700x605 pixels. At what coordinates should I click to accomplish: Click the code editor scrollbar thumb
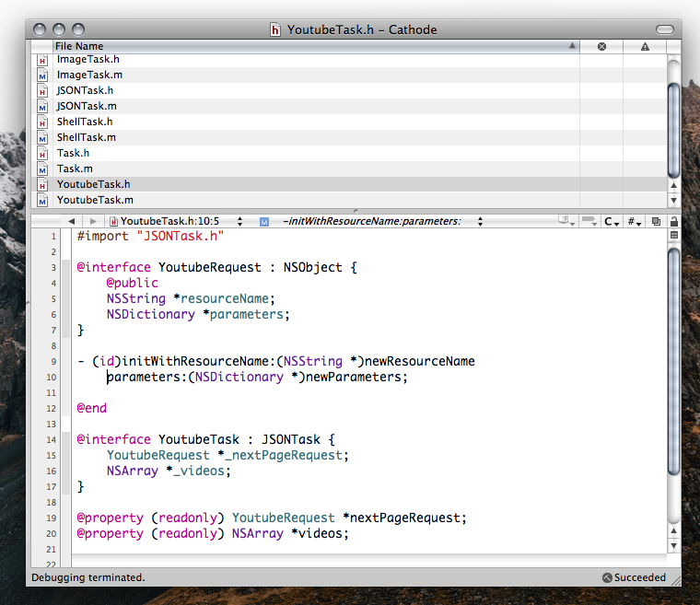[673, 362]
